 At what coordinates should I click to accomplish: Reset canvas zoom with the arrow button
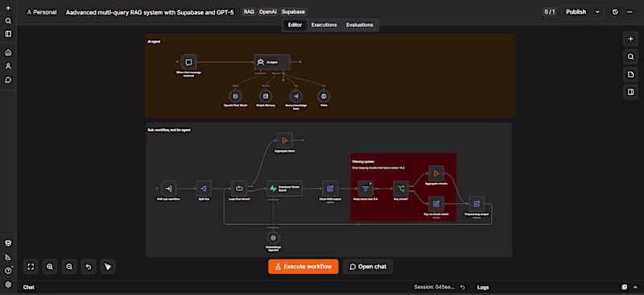pyautogui.click(x=89, y=267)
